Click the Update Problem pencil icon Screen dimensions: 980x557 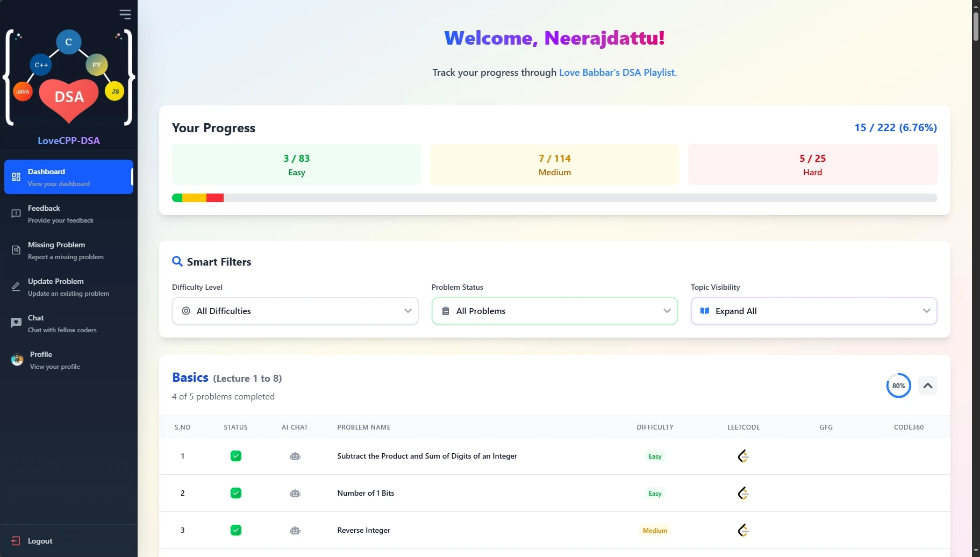click(x=17, y=287)
